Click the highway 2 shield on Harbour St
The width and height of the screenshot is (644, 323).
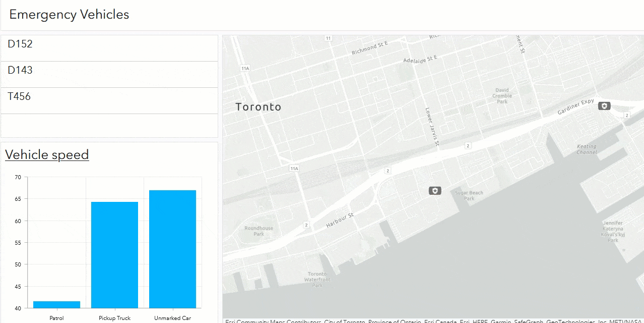click(306, 225)
